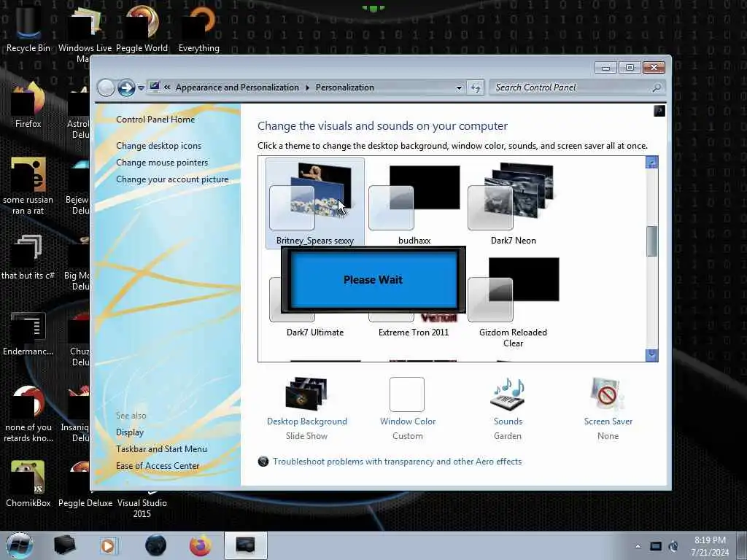This screenshot has height=560, width=747.
Task: Select the budhaxx theme
Action: [414, 205]
